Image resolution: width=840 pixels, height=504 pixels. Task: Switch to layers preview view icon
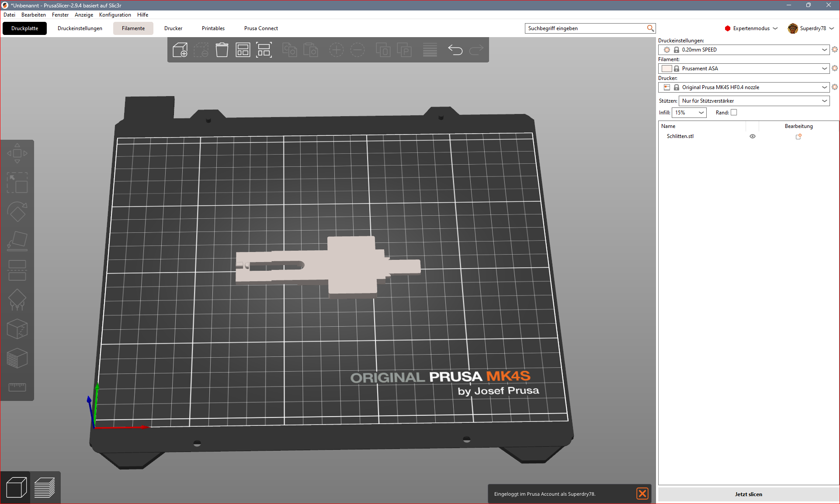point(45,487)
